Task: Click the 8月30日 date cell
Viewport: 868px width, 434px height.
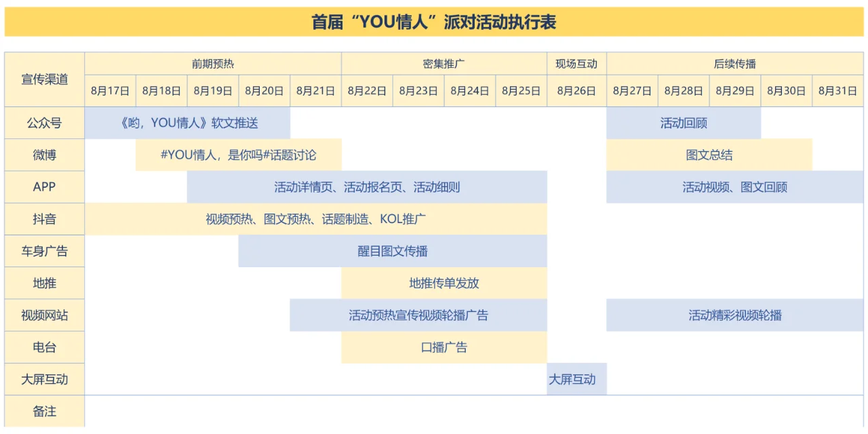Action: click(787, 91)
